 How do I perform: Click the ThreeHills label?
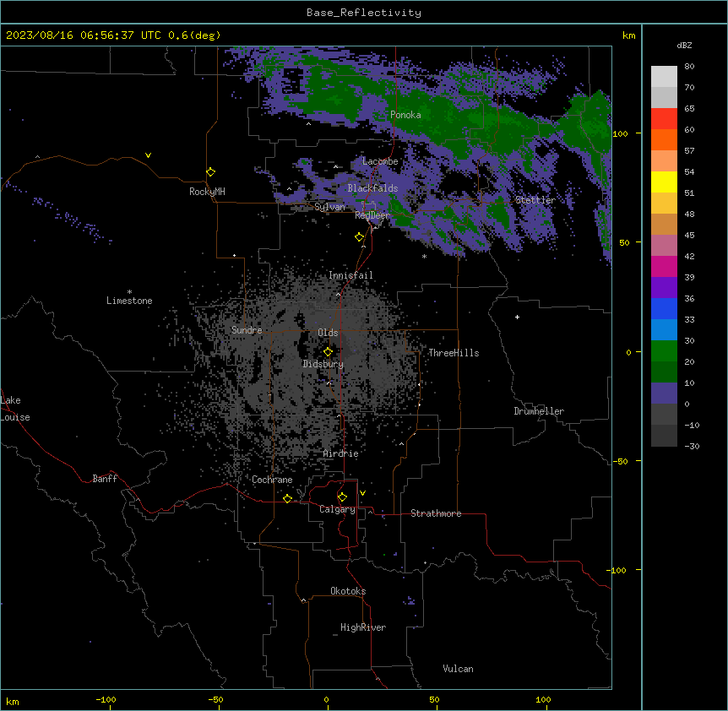coord(454,353)
